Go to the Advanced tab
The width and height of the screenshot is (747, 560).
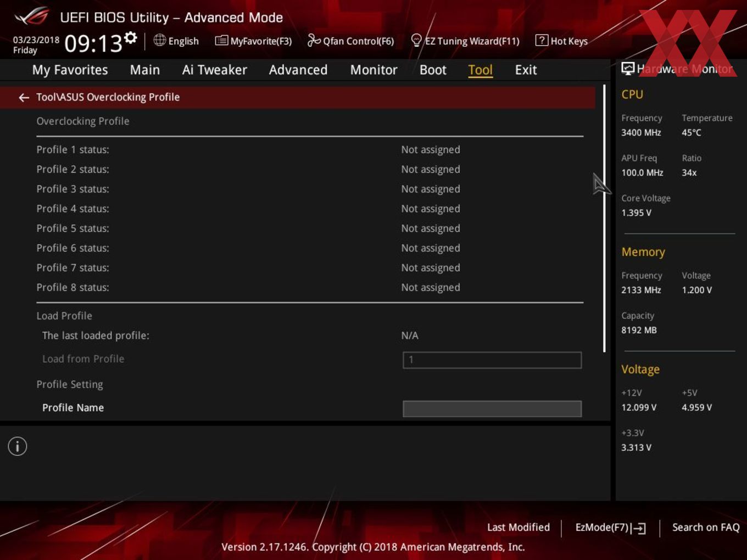pos(298,70)
